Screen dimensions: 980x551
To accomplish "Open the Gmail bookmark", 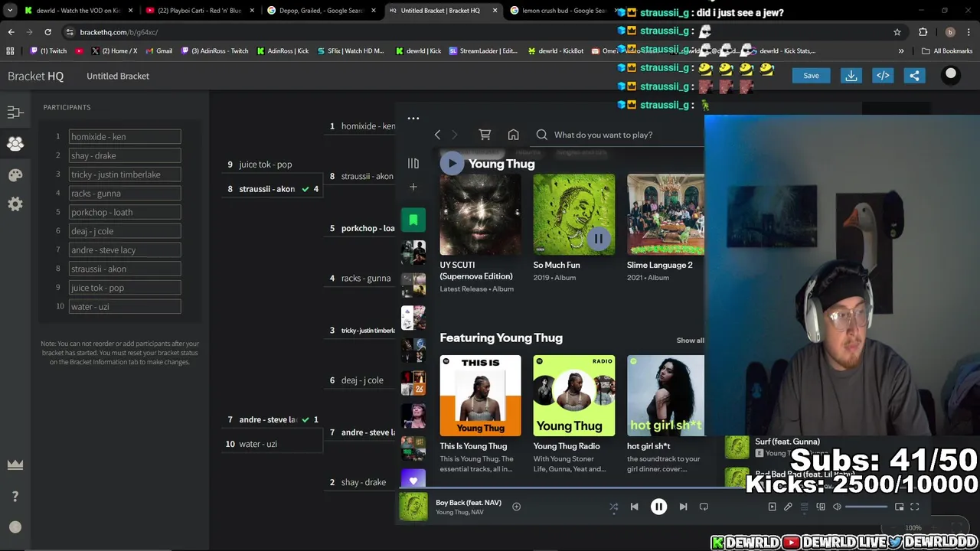I will [x=158, y=51].
